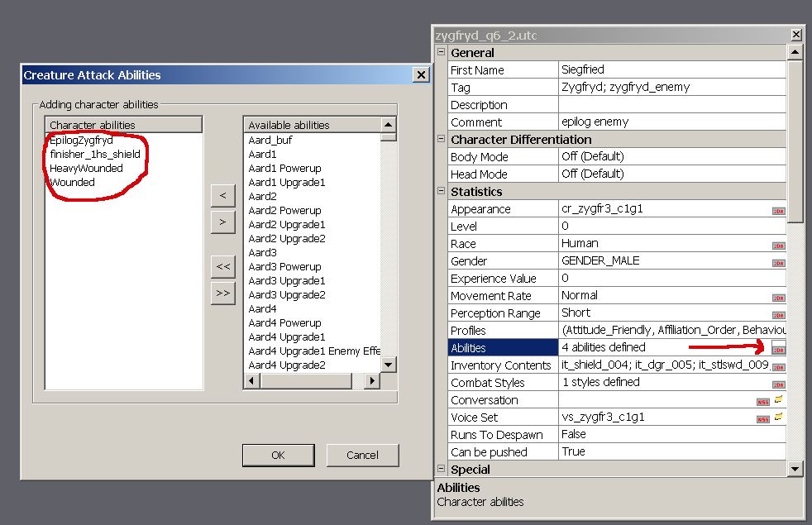Click the 2DA icon in Abilities row

(778, 348)
